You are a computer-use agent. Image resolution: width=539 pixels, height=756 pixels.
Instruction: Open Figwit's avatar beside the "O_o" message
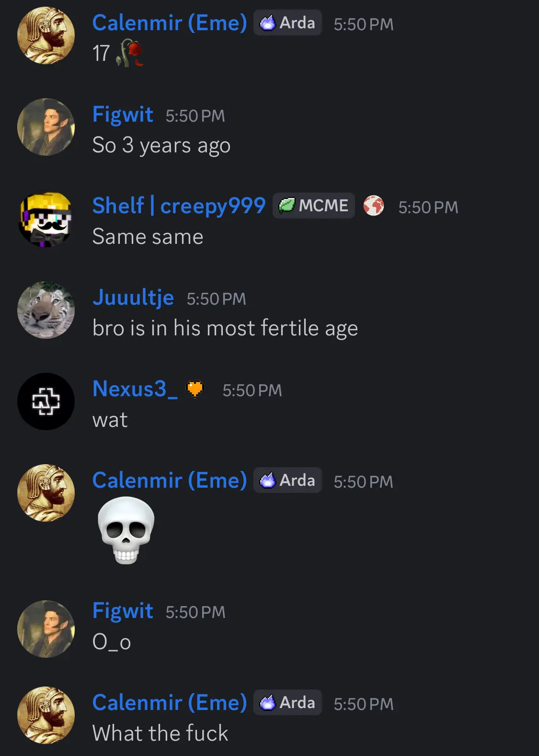click(46, 629)
